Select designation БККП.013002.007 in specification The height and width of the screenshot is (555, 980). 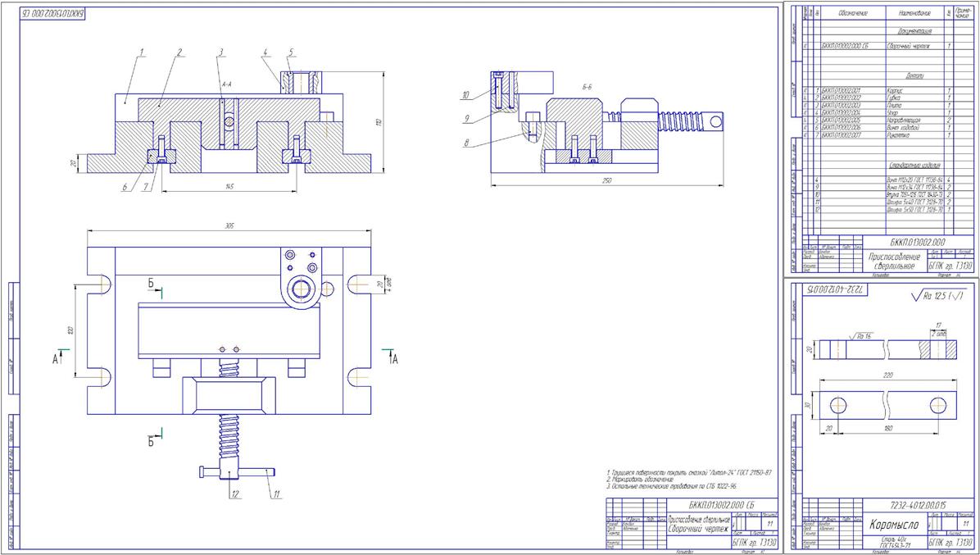pos(841,135)
